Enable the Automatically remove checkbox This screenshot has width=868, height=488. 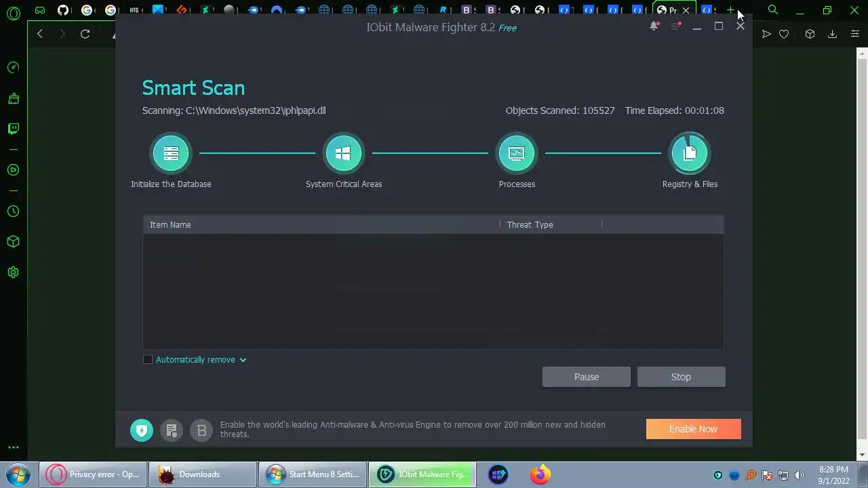148,360
